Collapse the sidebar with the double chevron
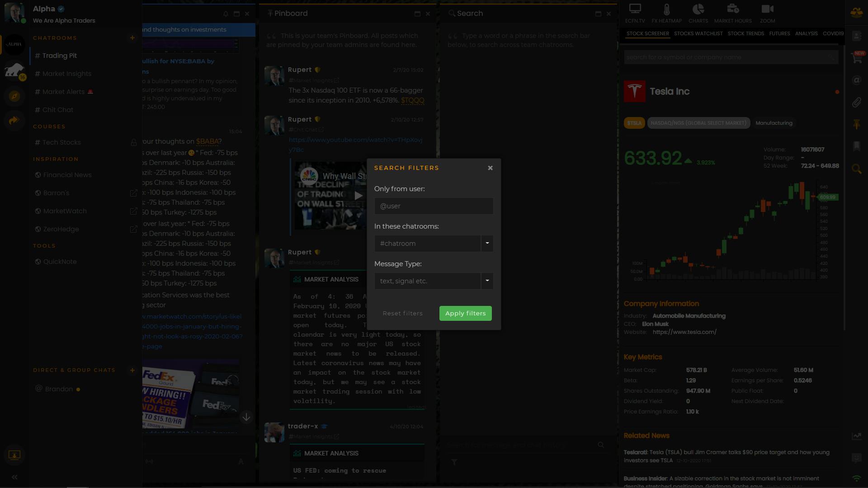Screen dimensions: 868x488 [x=14, y=477]
